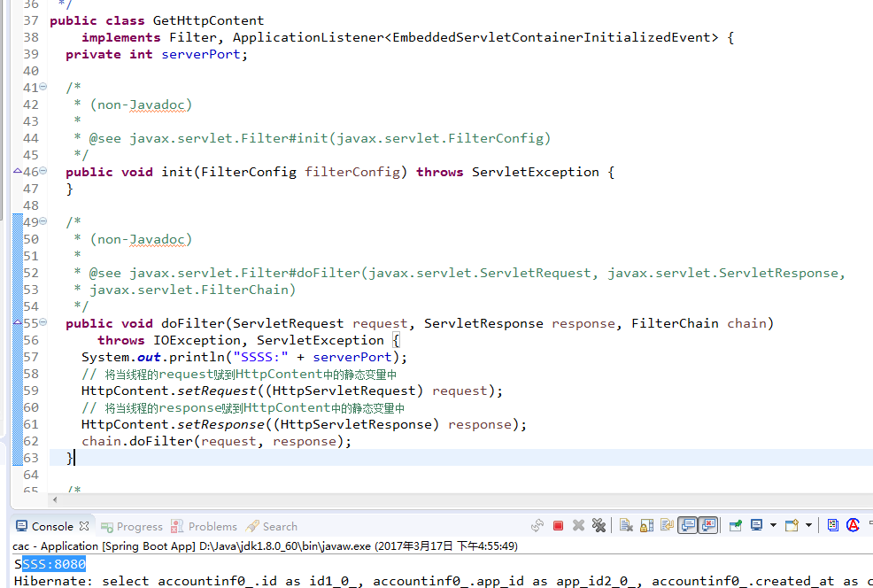Pin the current console
873x588 pixels.
pos(736,525)
